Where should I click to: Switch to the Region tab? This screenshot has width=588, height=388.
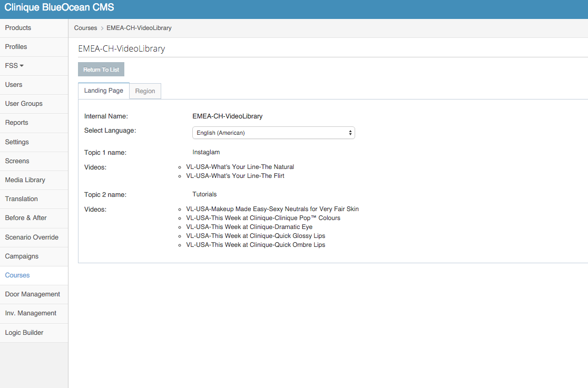145,91
